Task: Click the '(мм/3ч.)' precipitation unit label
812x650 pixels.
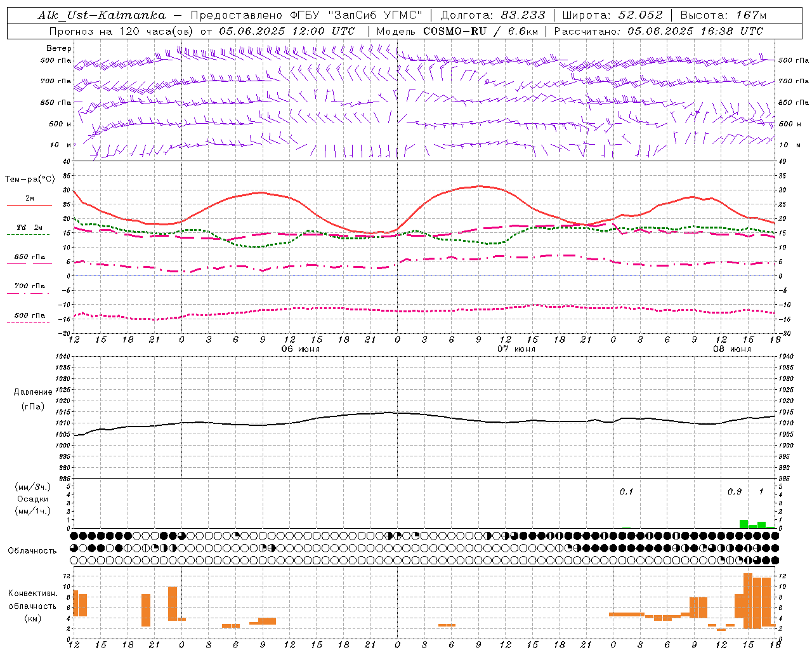Action: tap(32, 487)
